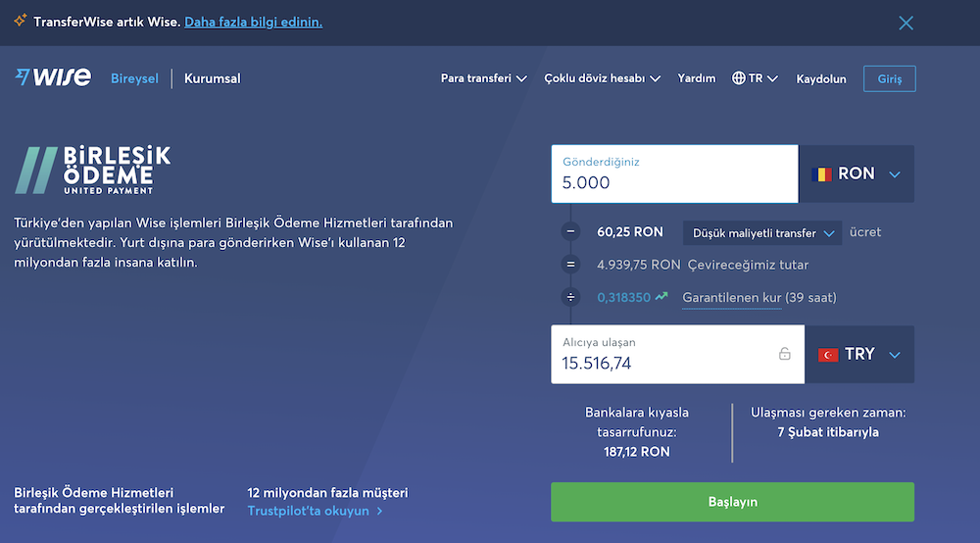Open the 'Daha fazla bilgi edinin' link
980x543 pixels.
point(253,22)
